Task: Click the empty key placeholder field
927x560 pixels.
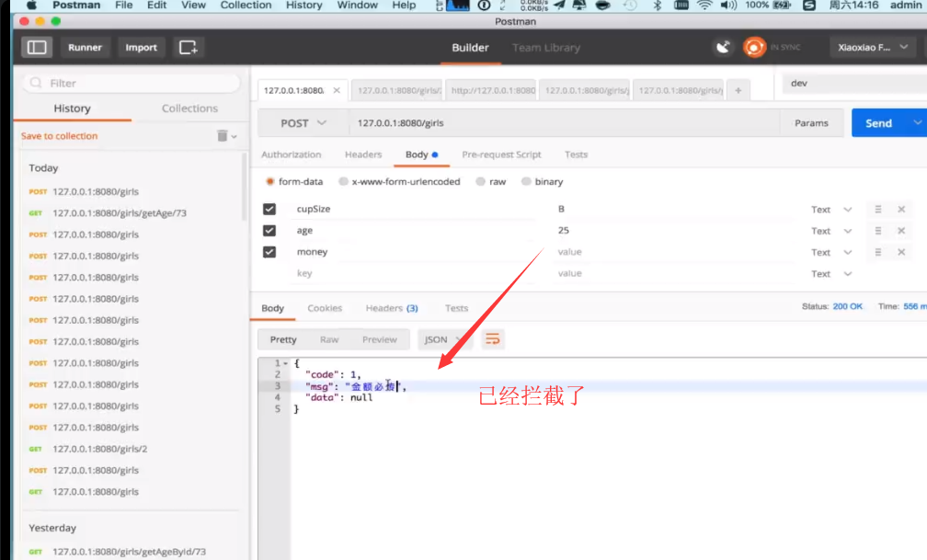Action: [x=414, y=273]
